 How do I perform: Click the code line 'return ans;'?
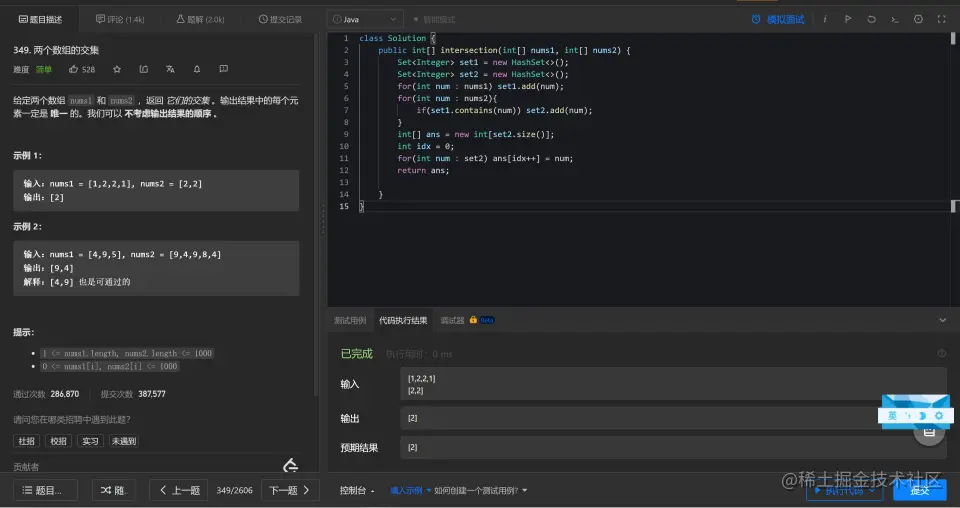click(423, 170)
